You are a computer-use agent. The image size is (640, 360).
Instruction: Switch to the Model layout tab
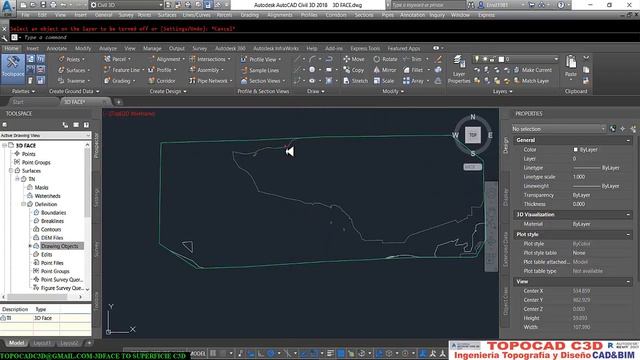tap(16, 343)
